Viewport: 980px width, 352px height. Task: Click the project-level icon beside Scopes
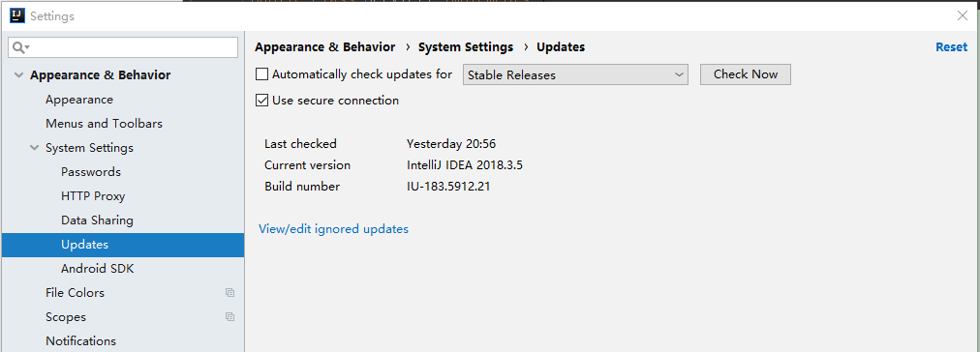point(230,317)
